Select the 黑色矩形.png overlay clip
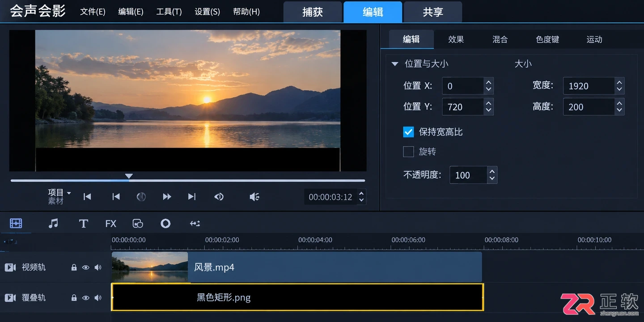The width and height of the screenshot is (644, 322). pos(297,297)
